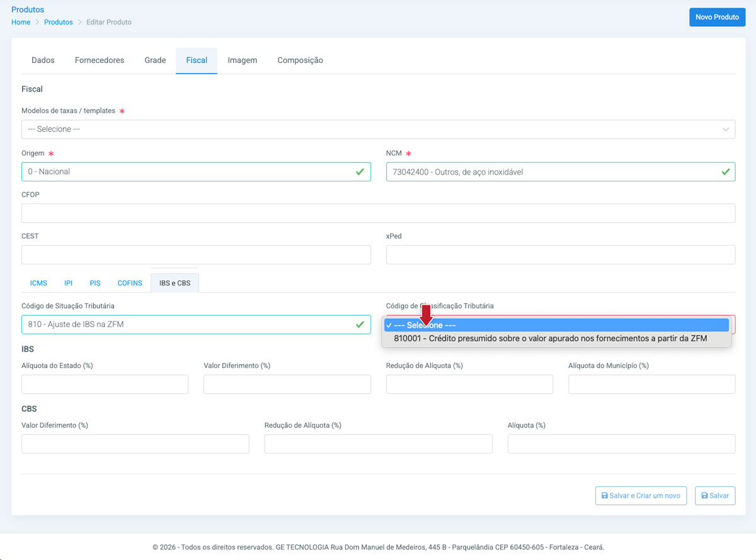Open the NCM dropdown with 73042400
756x560 pixels.
click(560, 172)
